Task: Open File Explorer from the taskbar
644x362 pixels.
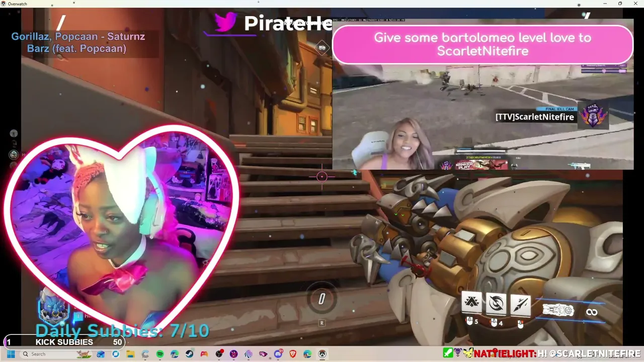Action: (130, 354)
